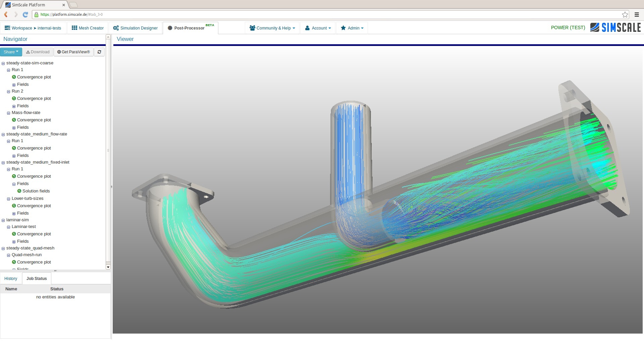
Task: Click the Get ParaView button
Action: (73, 52)
